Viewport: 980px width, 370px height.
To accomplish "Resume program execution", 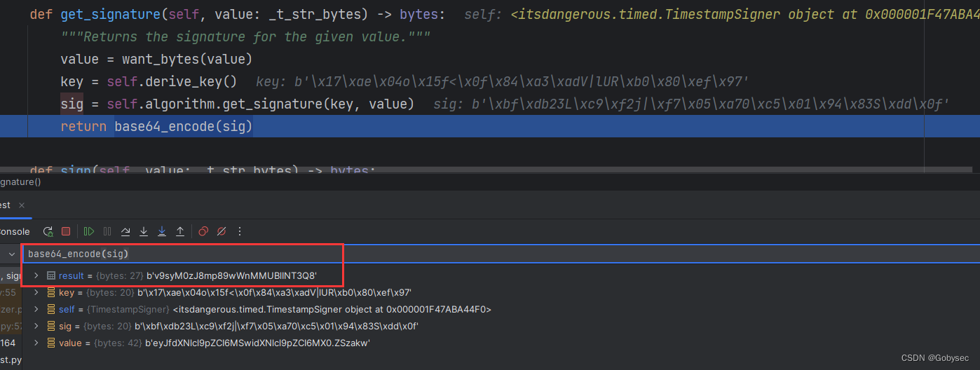I will [x=89, y=231].
